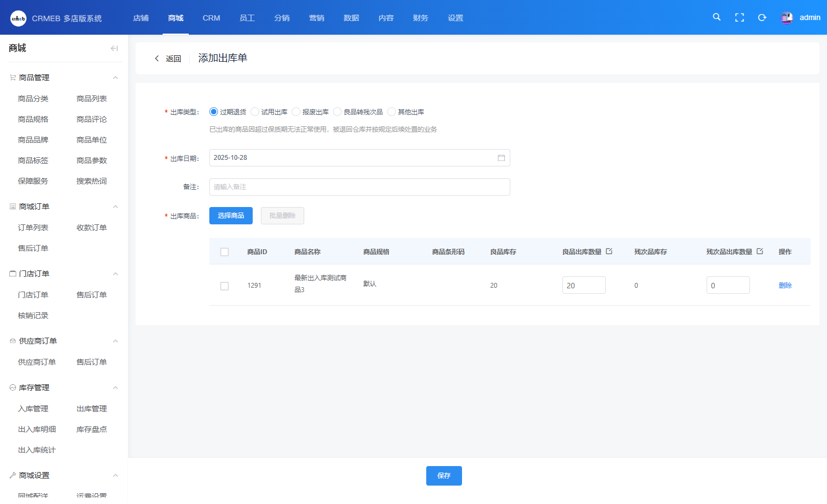The height and width of the screenshot is (504, 827).
Task: Collapse the sidebar using the collapse icon
Action: tap(114, 48)
